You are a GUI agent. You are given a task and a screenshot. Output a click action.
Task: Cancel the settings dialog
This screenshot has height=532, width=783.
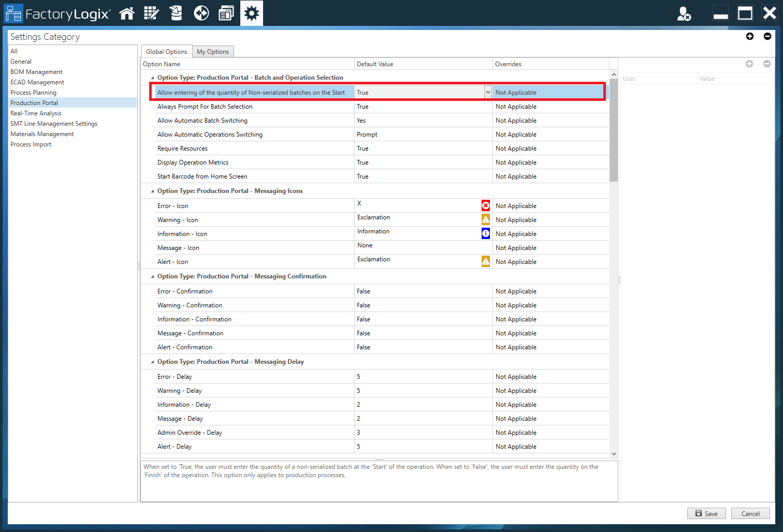(x=750, y=513)
